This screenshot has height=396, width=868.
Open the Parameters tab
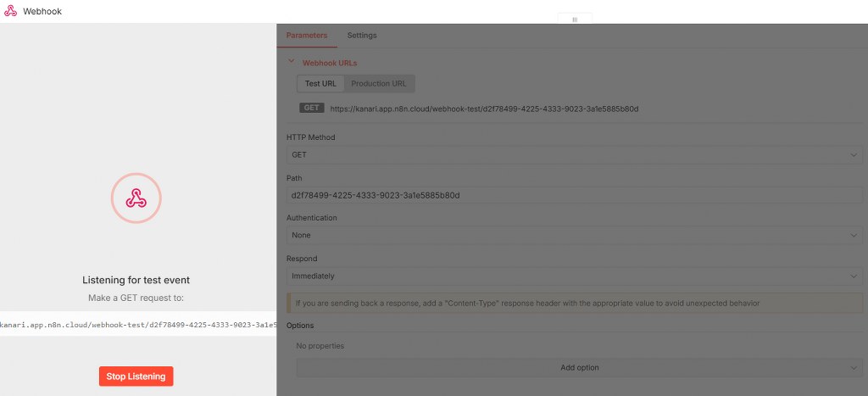307,36
